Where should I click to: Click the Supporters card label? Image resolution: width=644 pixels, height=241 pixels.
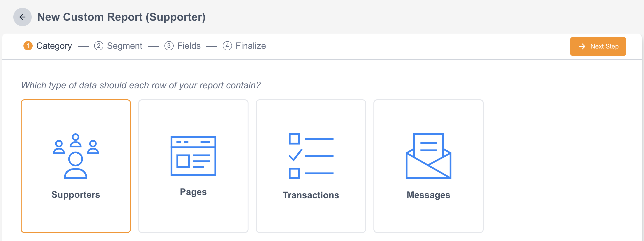point(76,195)
